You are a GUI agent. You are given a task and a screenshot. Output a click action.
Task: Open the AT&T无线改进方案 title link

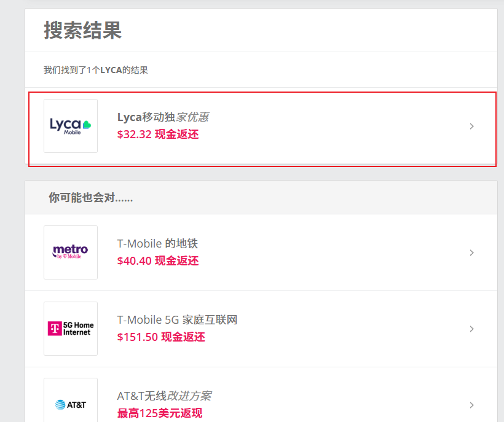(164, 396)
